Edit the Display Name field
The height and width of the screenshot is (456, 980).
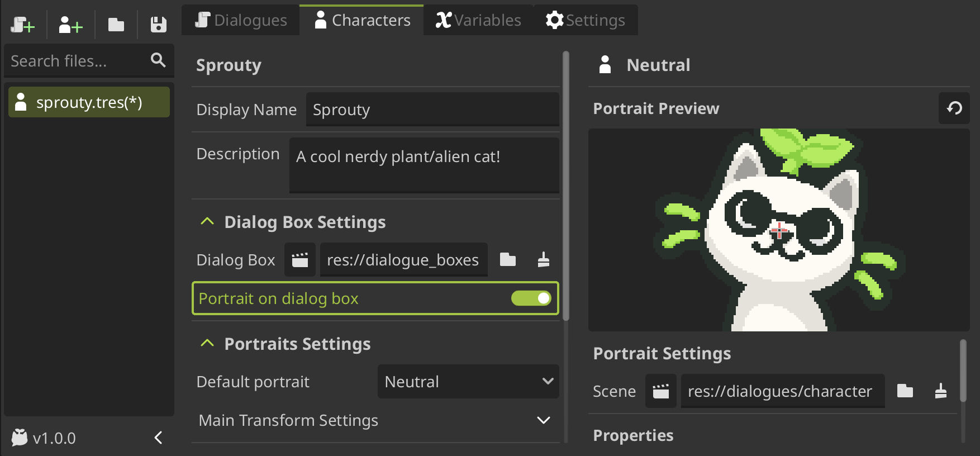432,110
